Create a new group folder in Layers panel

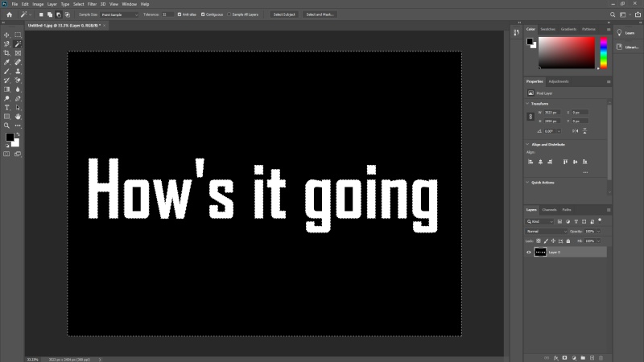click(x=583, y=358)
